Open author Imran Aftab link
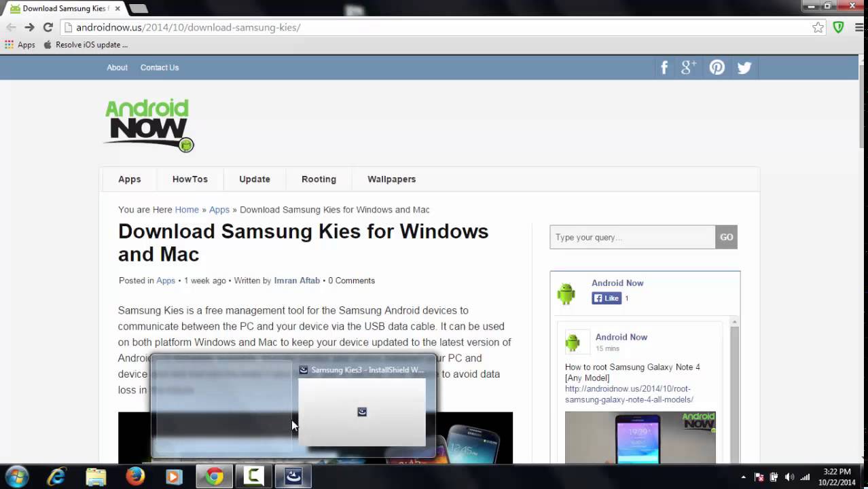 (297, 280)
